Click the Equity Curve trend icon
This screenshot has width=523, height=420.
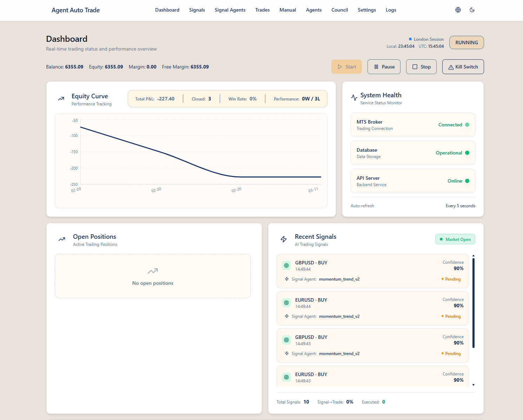pyautogui.click(x=61, y=99)
